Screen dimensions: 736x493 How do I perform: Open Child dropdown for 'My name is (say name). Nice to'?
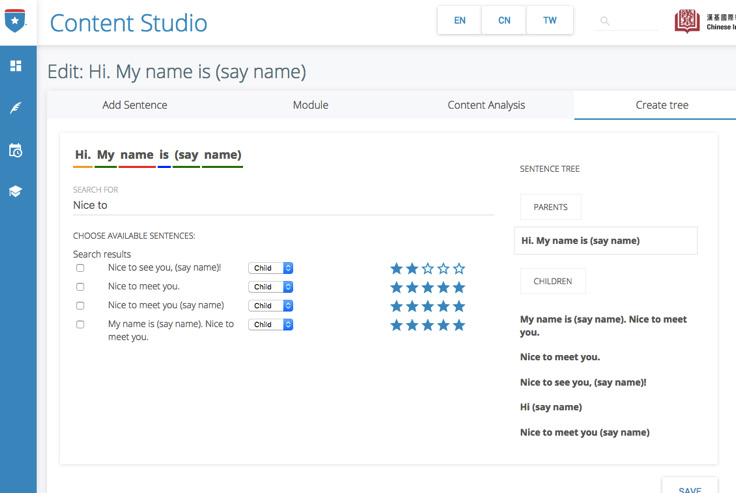(x=271, y=324)
